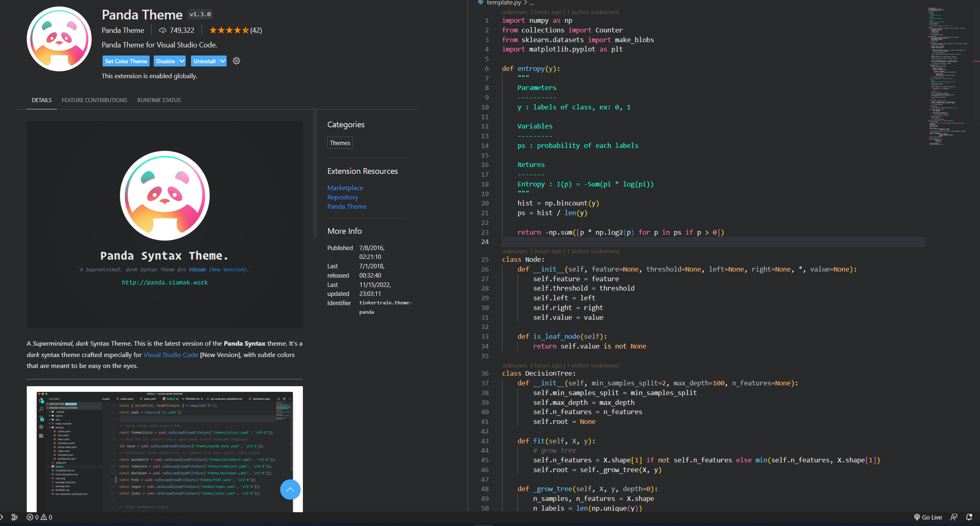The height and width of the screenshot is (526, 980).
Task: Open the Runtime Status tab
Action: point(159,100)
